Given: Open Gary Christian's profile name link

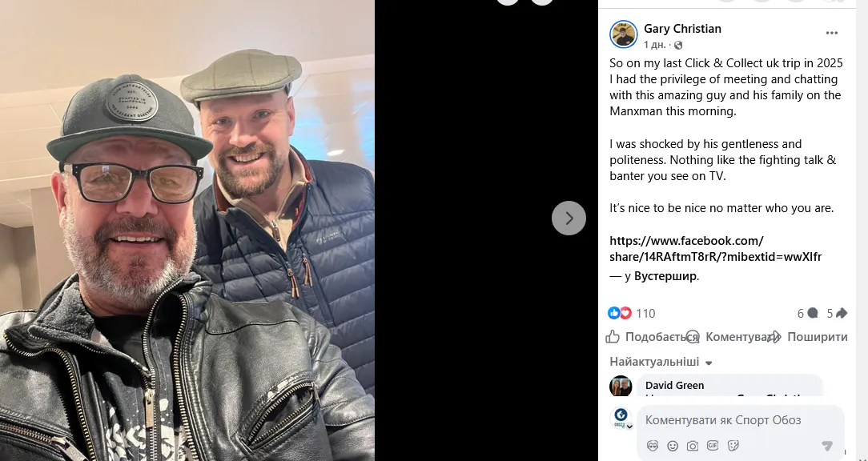Looking at the screenshot, I should pyautogui.click(x=682, y=29).
